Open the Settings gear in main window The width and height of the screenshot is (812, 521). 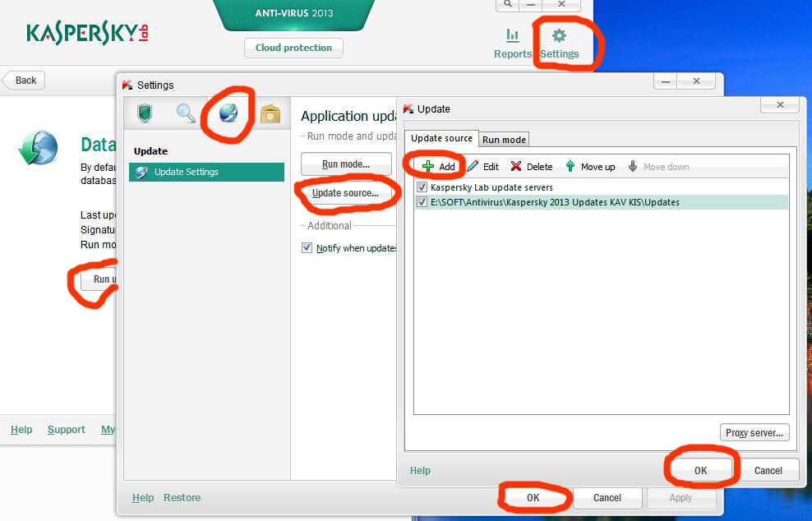click(559, 44)
